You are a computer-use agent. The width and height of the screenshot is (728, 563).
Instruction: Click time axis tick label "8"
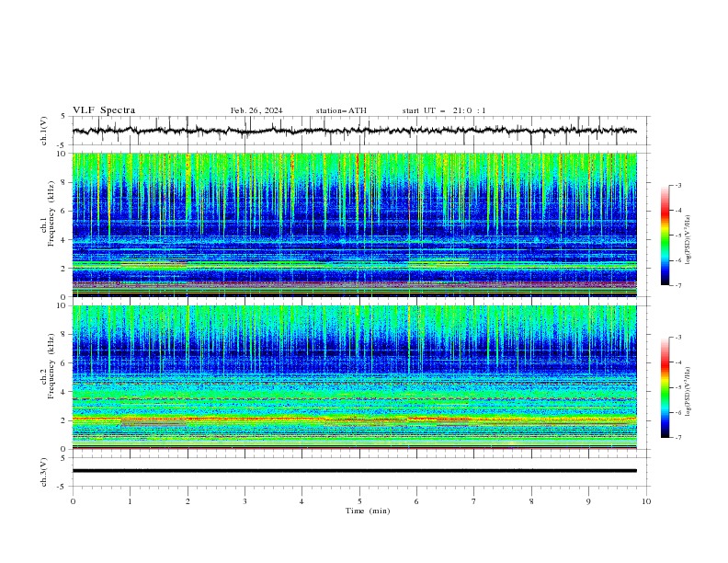coord(531,501)
